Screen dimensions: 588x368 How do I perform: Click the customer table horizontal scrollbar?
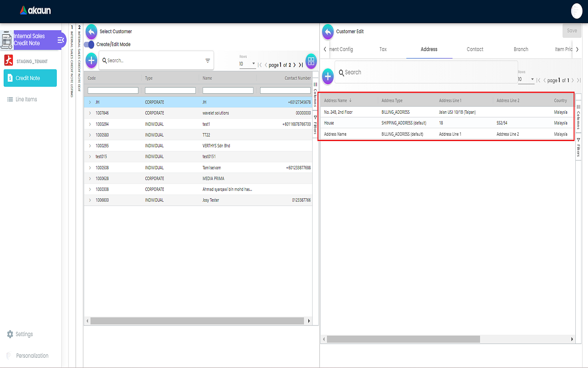pos(197,321)
